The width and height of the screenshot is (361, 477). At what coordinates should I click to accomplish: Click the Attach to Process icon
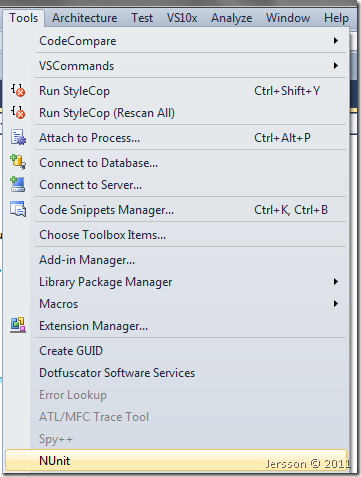18,137
